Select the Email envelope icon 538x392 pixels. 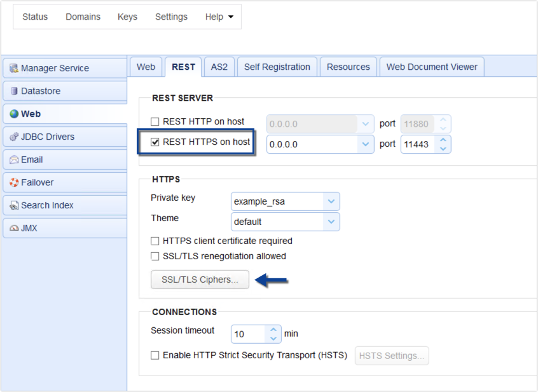[x=16, y=159]
